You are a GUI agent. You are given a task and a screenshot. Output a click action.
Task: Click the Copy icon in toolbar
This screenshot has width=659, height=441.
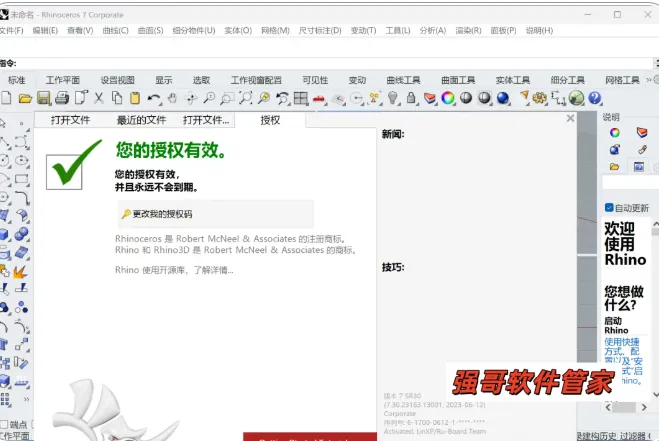click(117, 98)
